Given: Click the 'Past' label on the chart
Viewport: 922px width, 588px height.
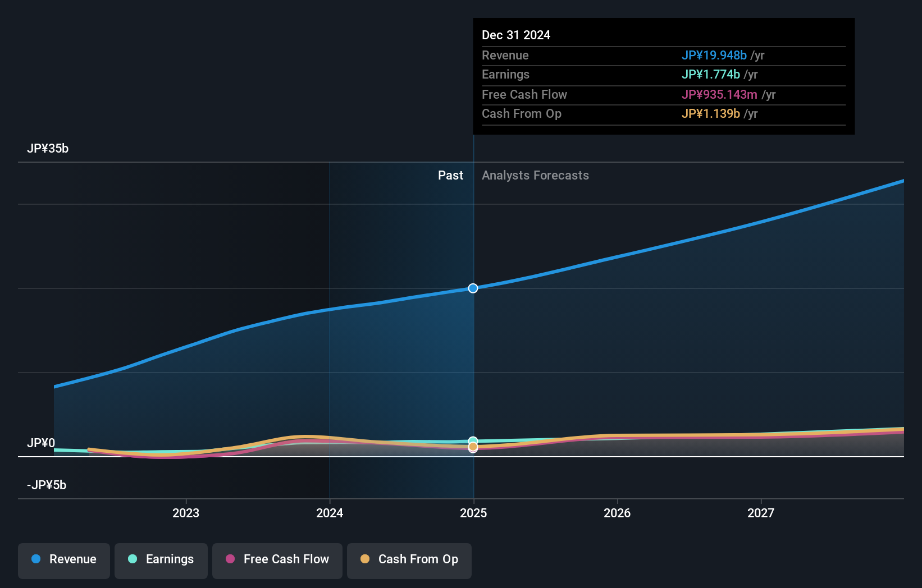Looking at the screenshot, I should [450, 176].
